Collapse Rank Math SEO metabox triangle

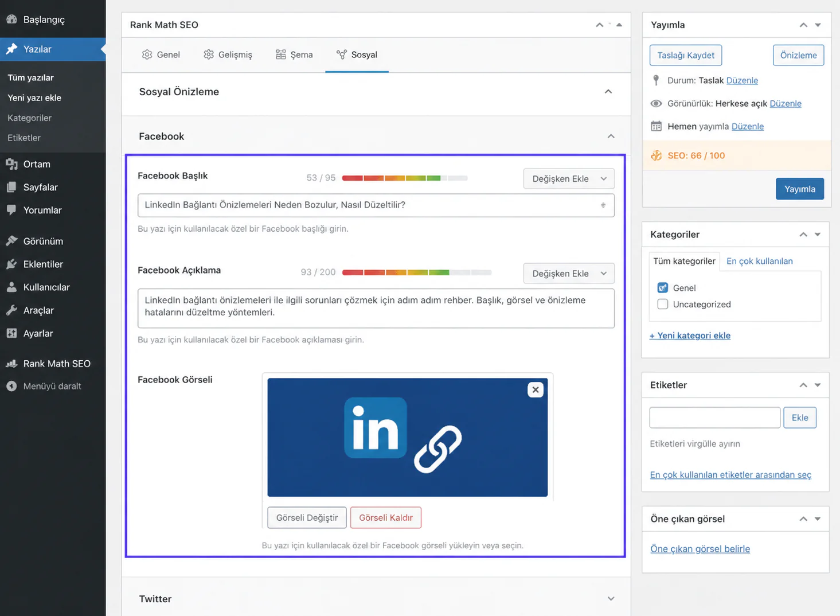[619, 25]
